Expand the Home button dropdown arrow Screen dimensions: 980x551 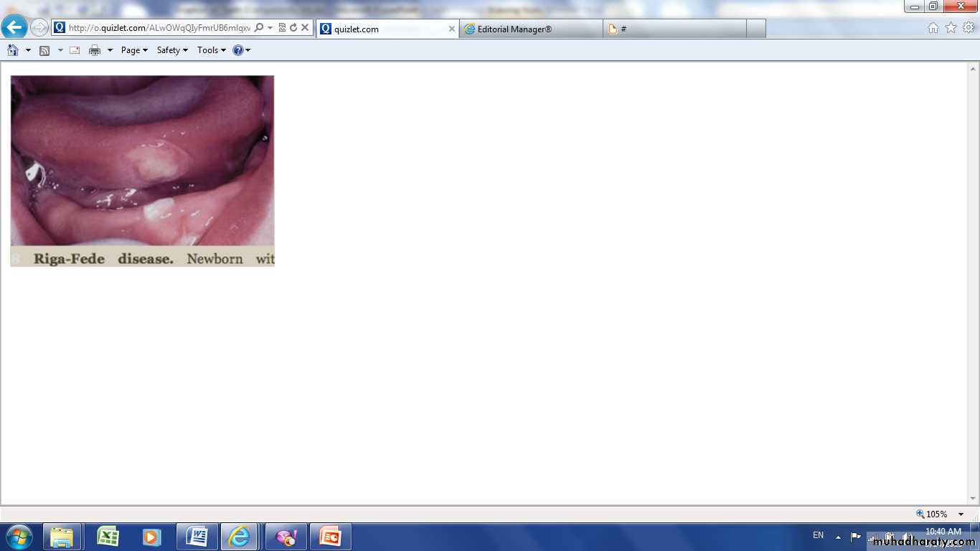28,50
